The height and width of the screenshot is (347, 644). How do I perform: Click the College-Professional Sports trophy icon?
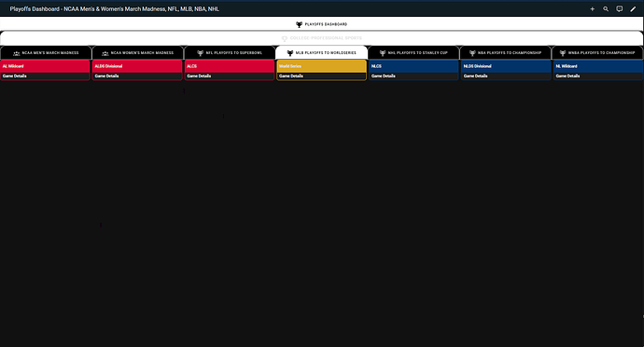click(x=285, y=38)
